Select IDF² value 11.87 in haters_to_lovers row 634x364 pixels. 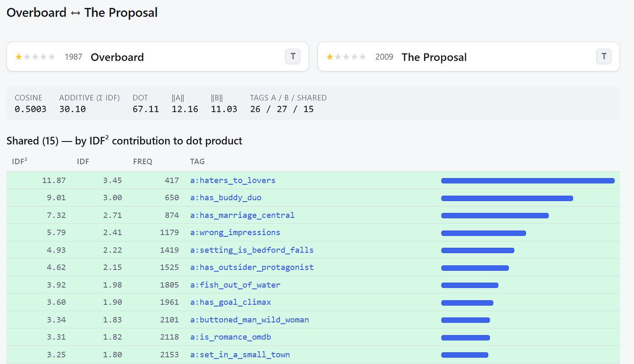54,180
